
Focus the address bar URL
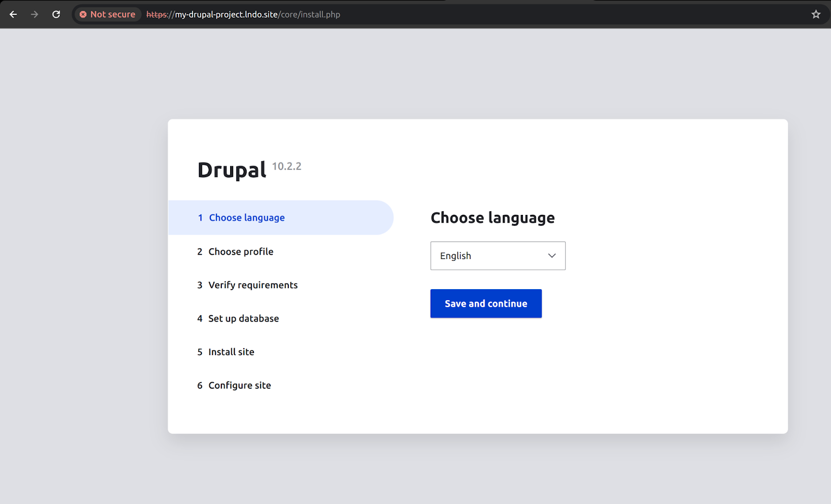pos(243,15)
